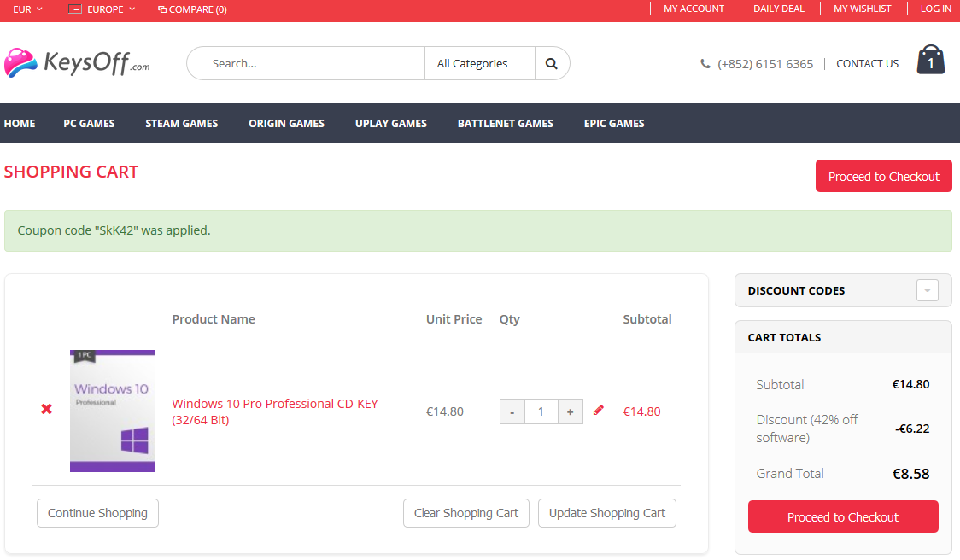Click the Search input field
The height and width of the screenshot is (560, 960).
[x=306, y=64]
